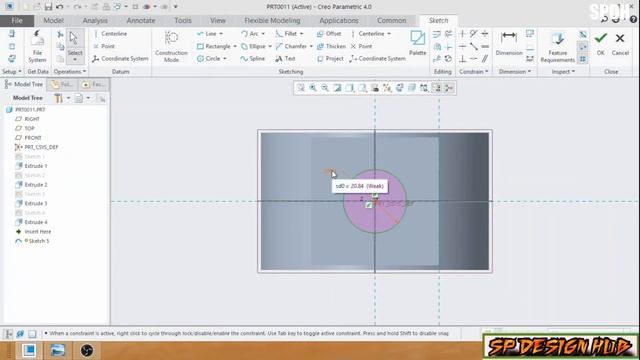Viewport: 640px width, 360px height.
Task: Open the Arc tool dropdown arrow
Action: [263, 33]
